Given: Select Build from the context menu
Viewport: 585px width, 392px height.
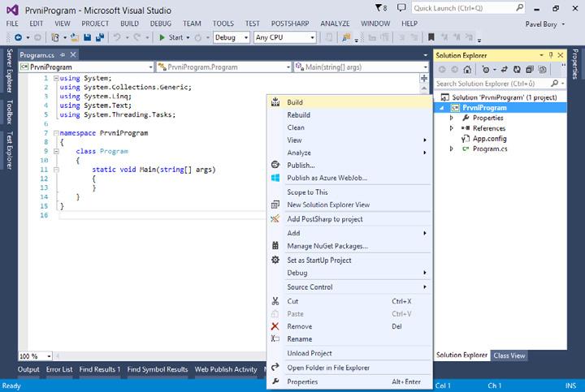Looking at the screenshot, I should coord(295,102).
